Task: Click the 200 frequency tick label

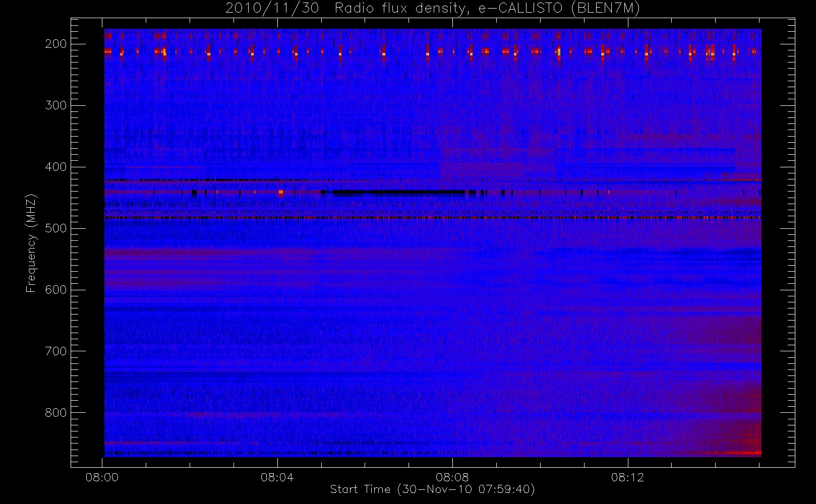Action: (x=56, y=44)
